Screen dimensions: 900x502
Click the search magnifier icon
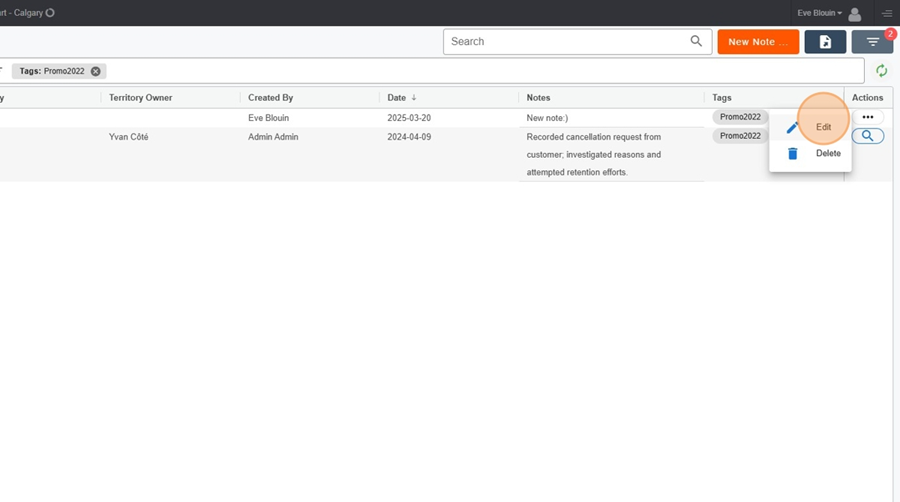[696, 41]
